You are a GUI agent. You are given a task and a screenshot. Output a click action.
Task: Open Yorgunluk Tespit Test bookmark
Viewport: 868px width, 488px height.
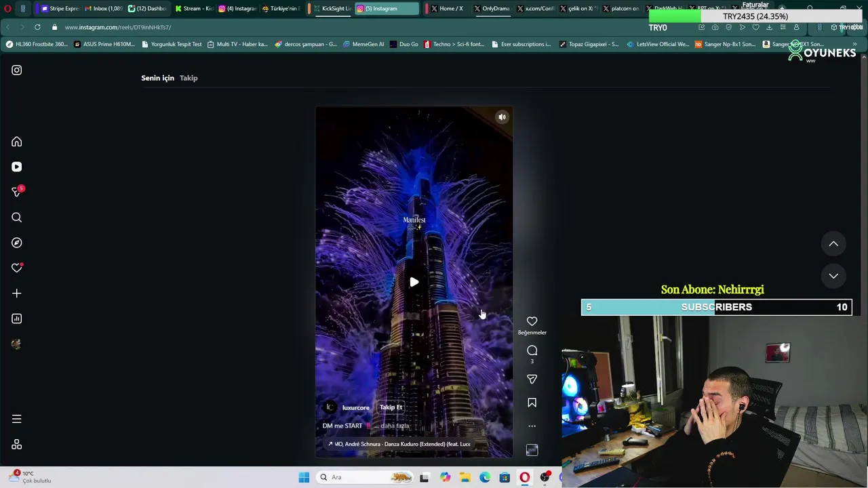pos(172,44)
